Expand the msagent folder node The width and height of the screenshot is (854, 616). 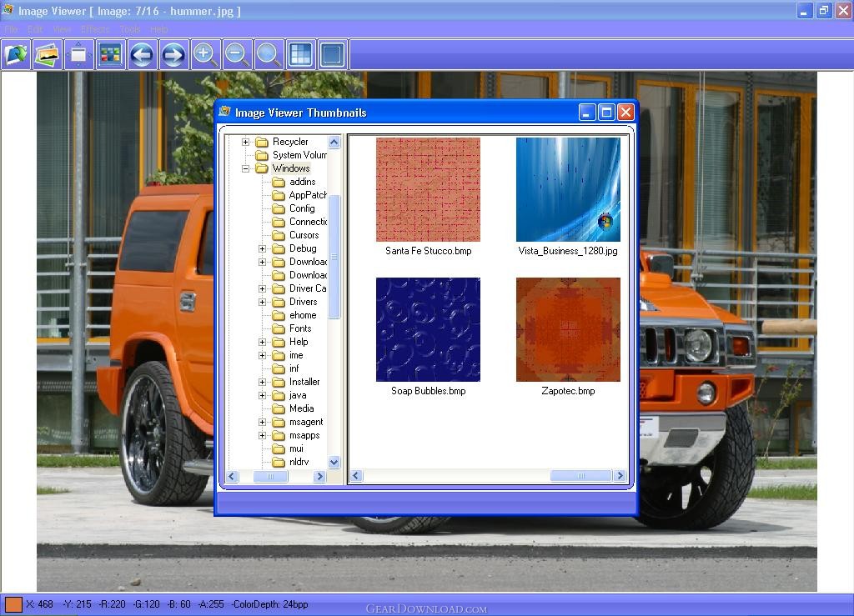click(262, 423)
